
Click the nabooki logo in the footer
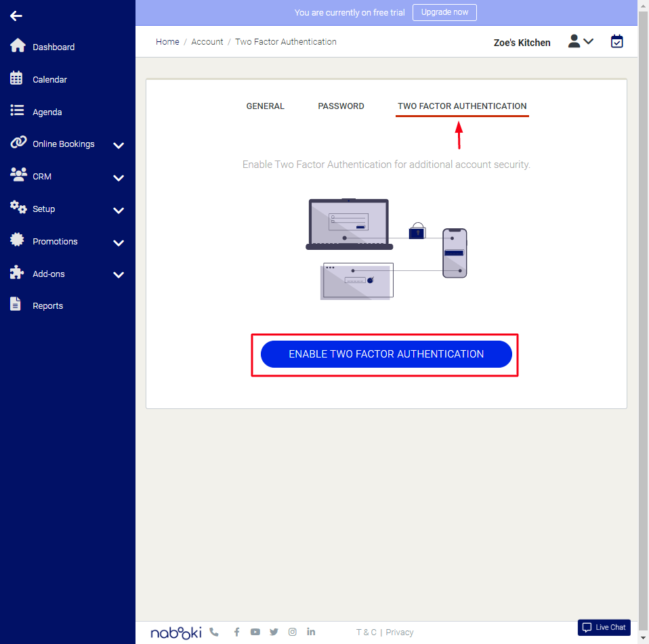[176, 632]
